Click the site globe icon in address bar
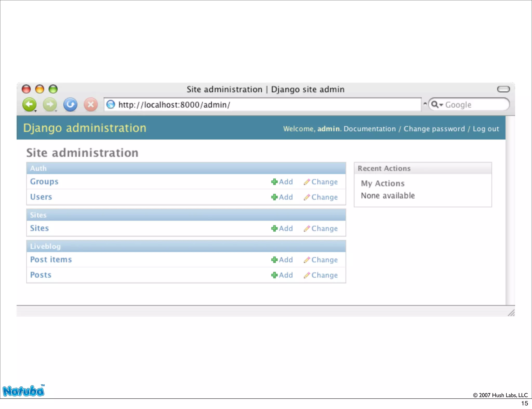The width and height of the screenshot is (532, 409). pyautogui.click(x=111, y=104)
